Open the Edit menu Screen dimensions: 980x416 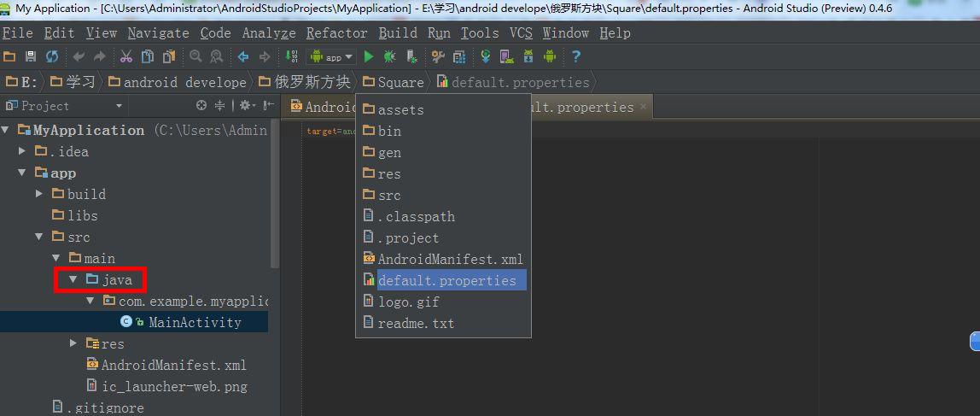[x=60, y=33]
